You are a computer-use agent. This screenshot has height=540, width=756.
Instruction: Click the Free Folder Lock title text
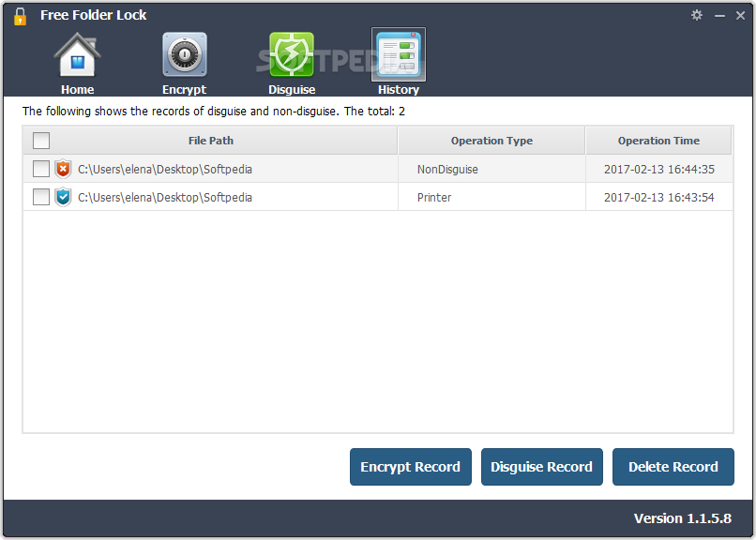coord(93,15)
